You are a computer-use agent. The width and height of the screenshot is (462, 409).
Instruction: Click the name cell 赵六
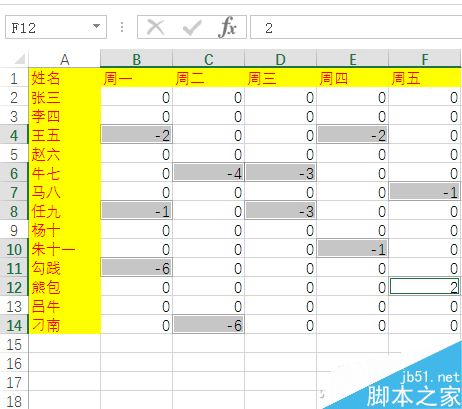coord(64,154)
